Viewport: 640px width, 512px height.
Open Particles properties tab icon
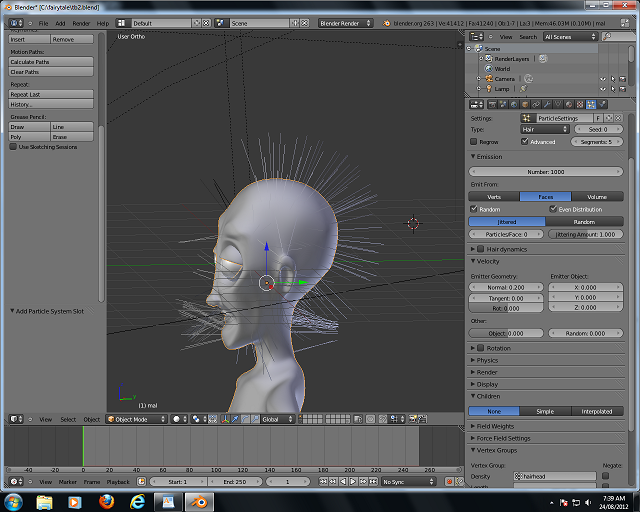pyautogui.click(x=591, y=105)
